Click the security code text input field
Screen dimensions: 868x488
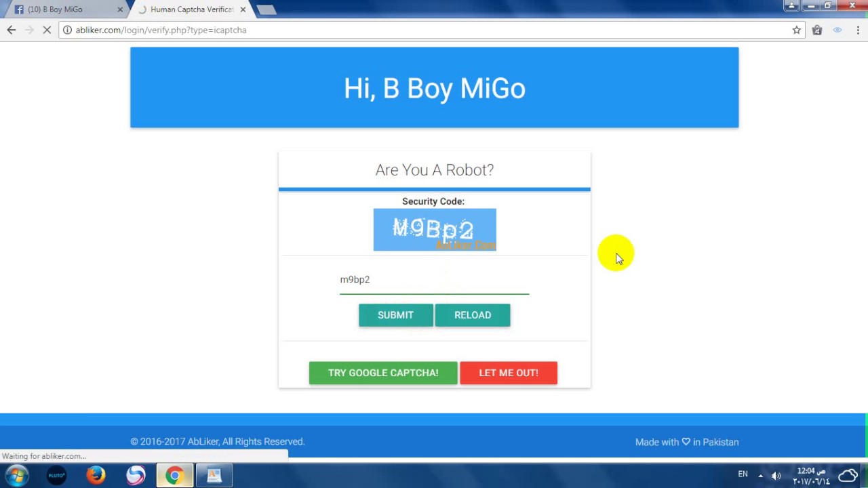(x=434, y=280)
